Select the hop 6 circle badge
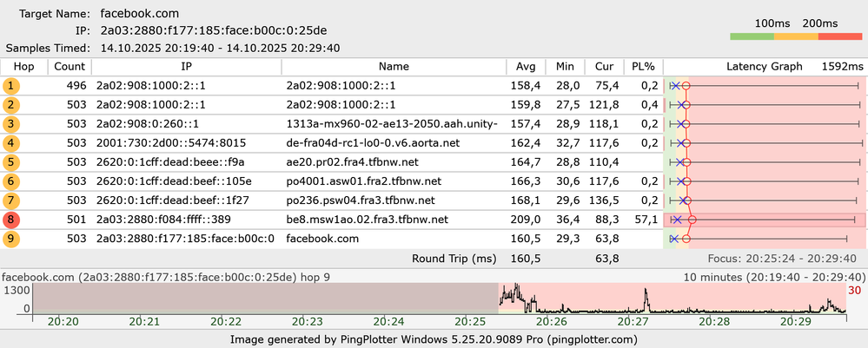This screenshot has width=868, height=348. click(x=11, y=181)
